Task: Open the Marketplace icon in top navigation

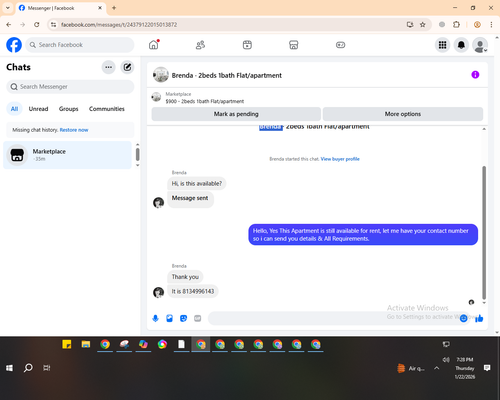Action: click(294, 45)
